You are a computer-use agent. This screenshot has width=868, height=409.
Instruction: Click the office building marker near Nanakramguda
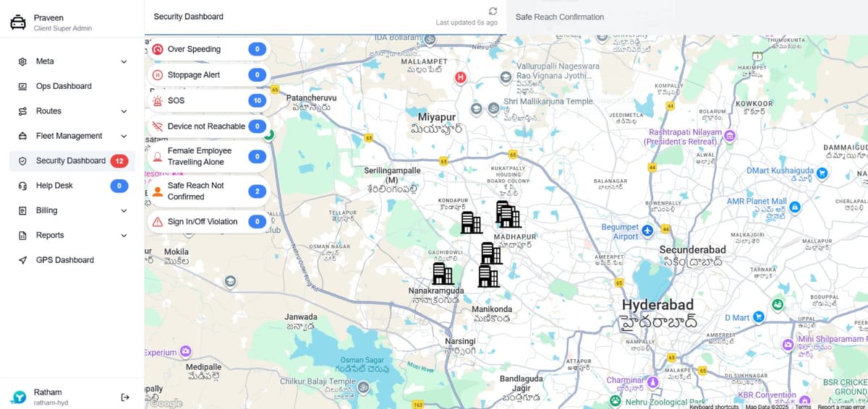tap(442, 274)
